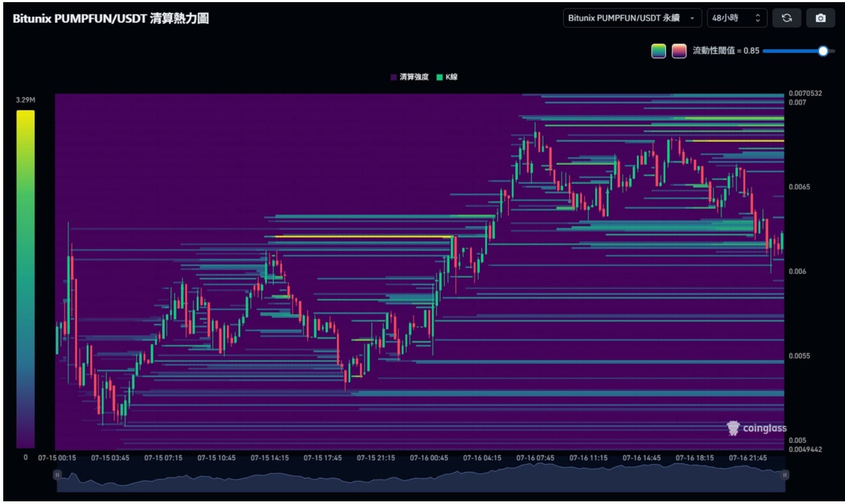Toggle the K線 legend series
The width and height of the screenshot is (845, 504).
click(x=447, y=77)
